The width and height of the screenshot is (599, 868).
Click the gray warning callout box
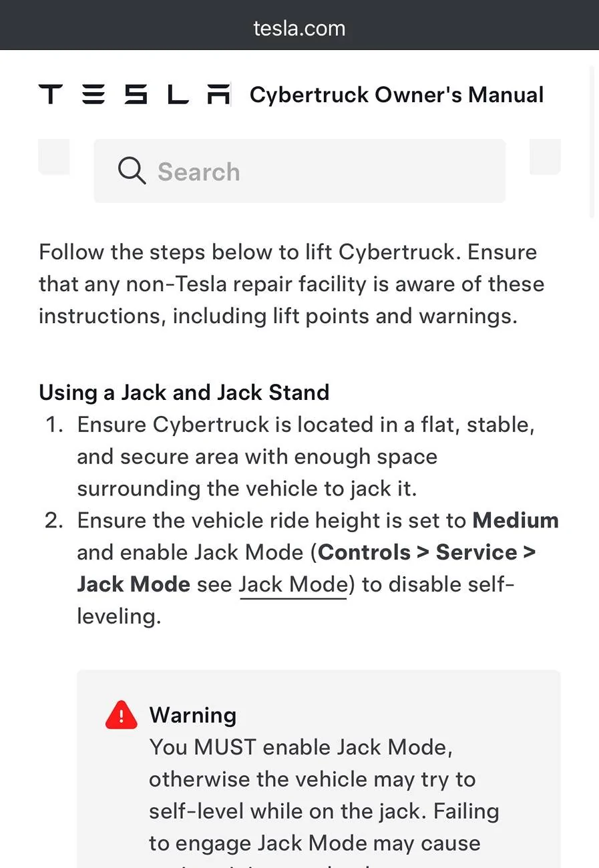click(x=319, y=769)
